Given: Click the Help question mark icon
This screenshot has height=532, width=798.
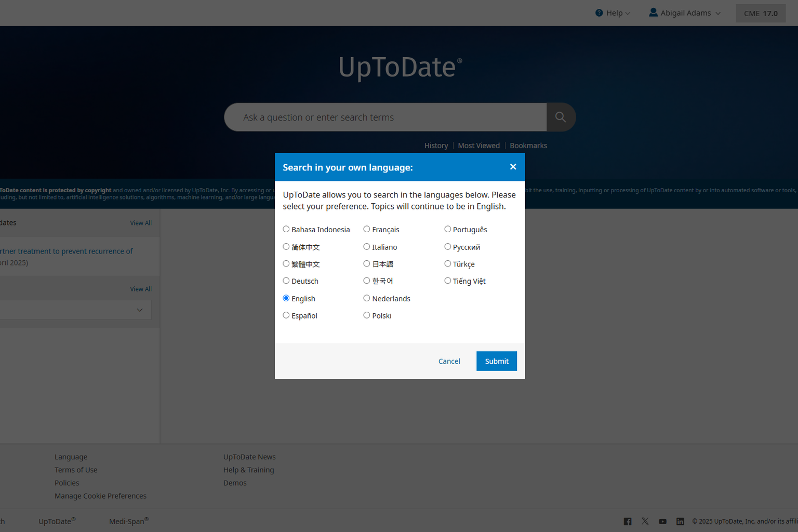Looking at the screenshot, I should [x=599, y=13].
